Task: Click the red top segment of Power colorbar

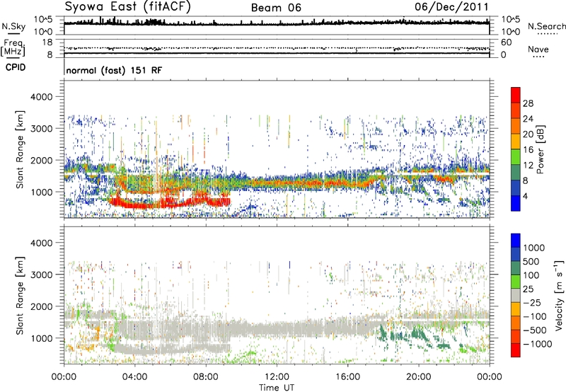Action: (516, 95)
